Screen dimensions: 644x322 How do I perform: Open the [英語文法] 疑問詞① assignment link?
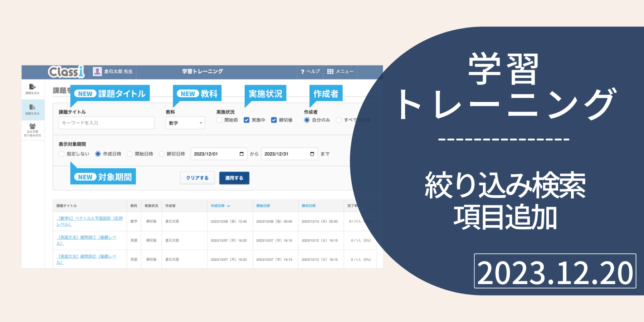[86, 240]
